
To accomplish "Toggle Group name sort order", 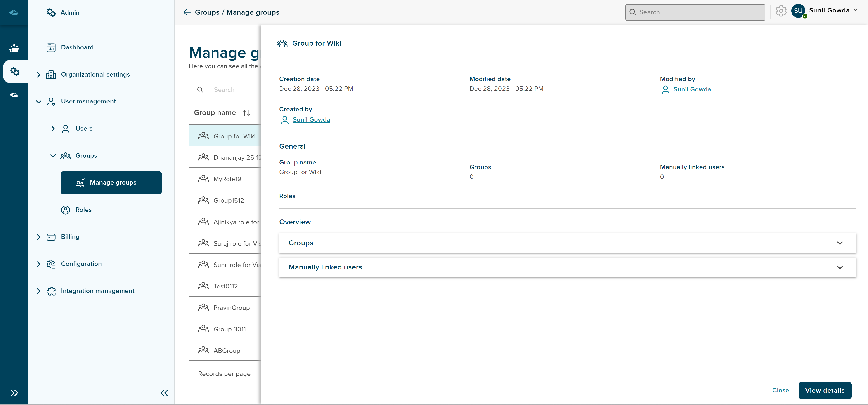I will (x=246, y=112).
